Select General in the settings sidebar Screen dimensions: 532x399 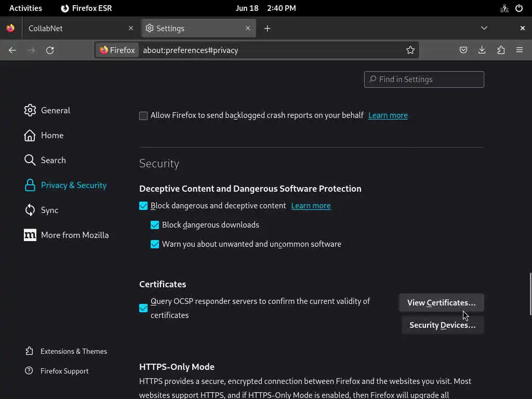coord(55,110)
